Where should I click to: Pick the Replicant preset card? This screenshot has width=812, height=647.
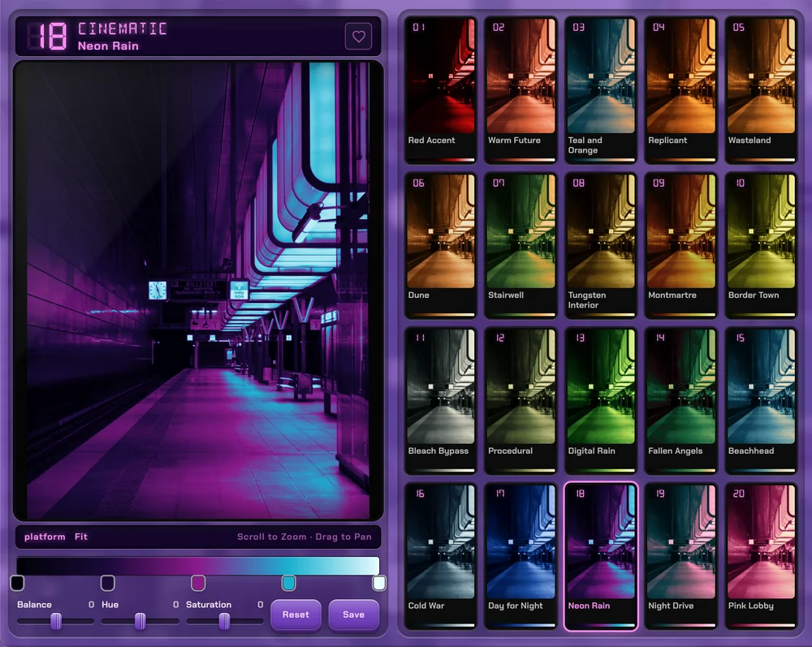(x=680, y=90)
